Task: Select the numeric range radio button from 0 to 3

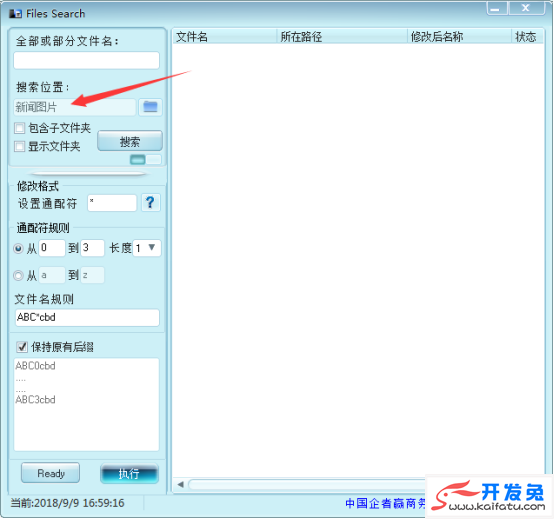Action: coord(18,248)
